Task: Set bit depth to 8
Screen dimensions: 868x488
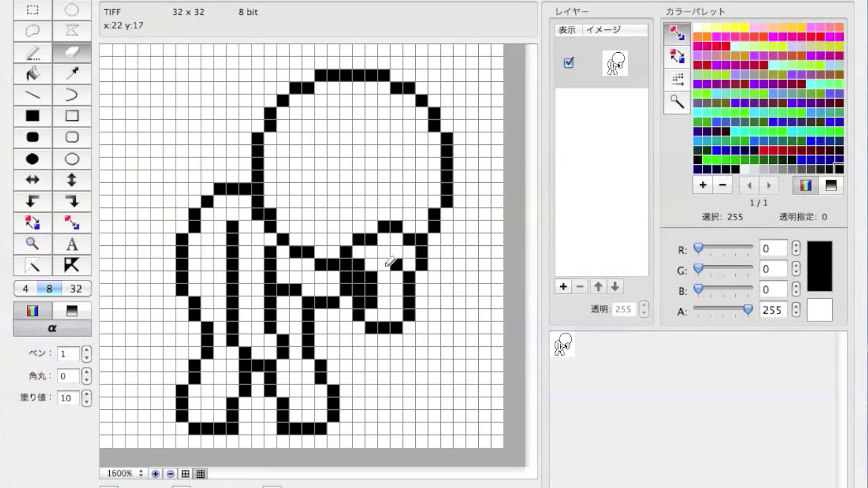Action: (x=50, y=289)
